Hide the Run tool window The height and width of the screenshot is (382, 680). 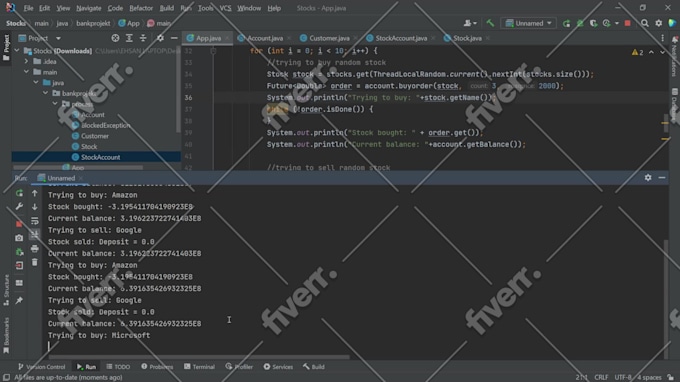click(x=662, y=178)
